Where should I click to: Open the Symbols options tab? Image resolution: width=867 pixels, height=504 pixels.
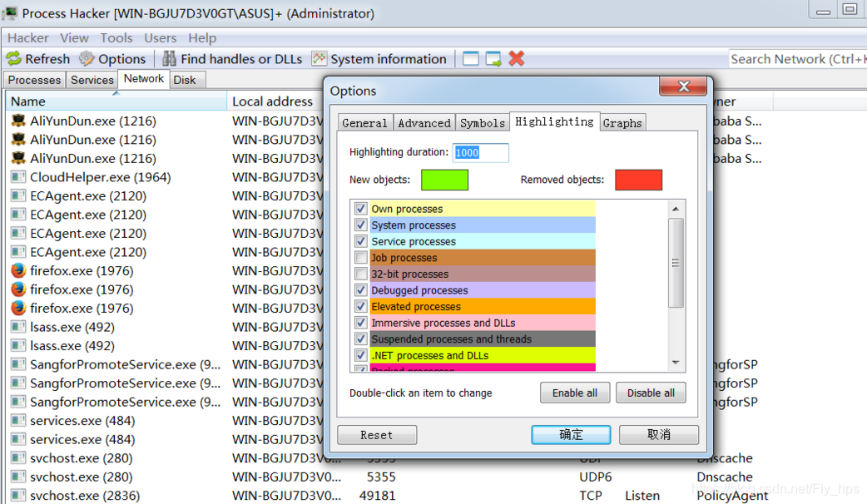[482, 123]
